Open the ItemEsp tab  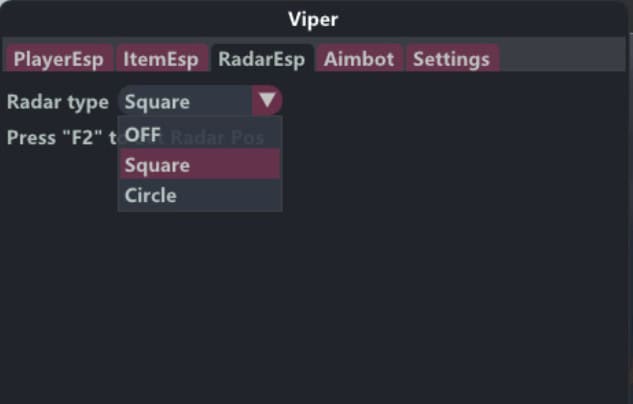(x=161, y=59)
